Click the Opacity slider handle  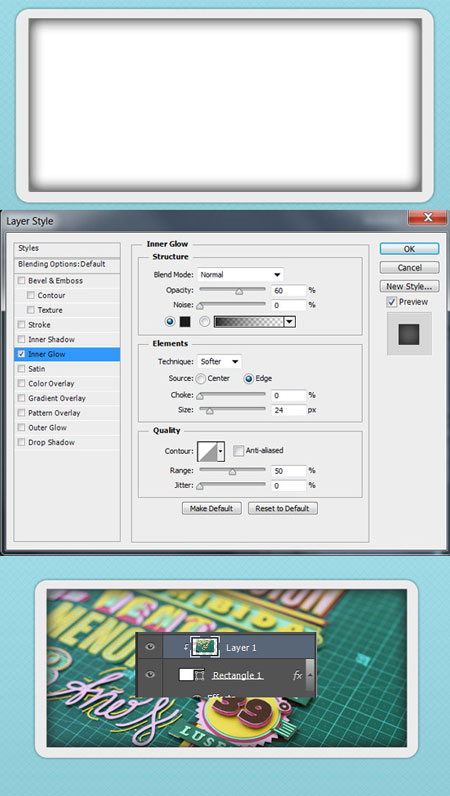click(239, 291)
